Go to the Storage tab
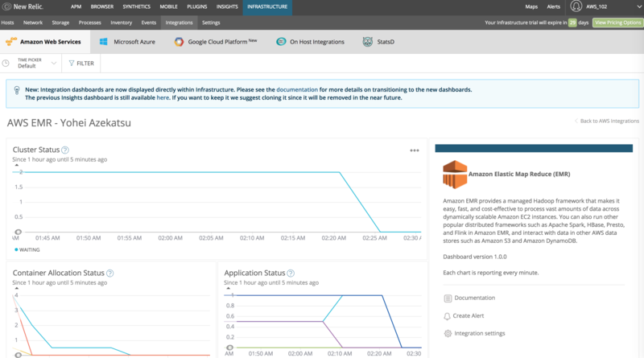The image size is (644, 358). (x=60, y=23)
